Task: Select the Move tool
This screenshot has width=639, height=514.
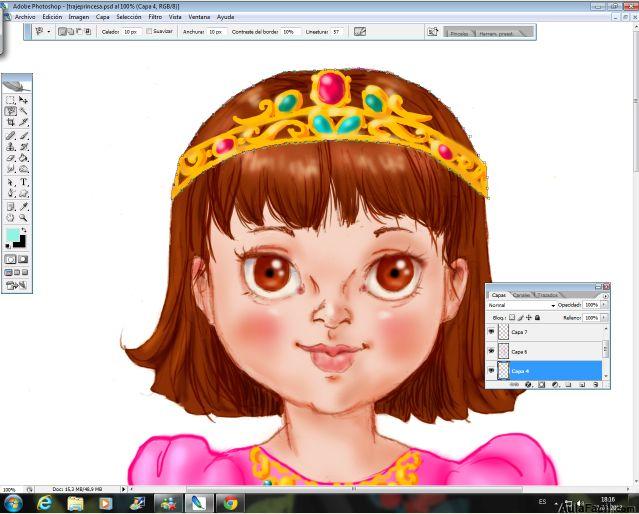Action: point(24,100)
